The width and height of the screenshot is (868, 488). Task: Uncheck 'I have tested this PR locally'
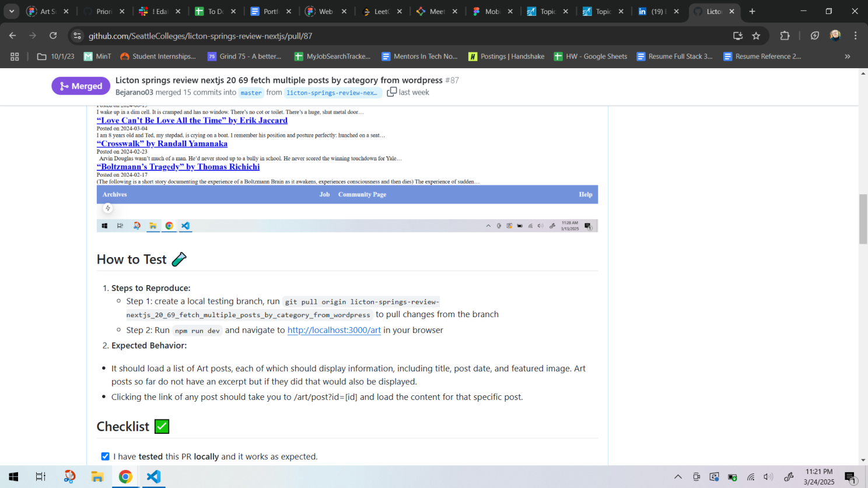105,457
